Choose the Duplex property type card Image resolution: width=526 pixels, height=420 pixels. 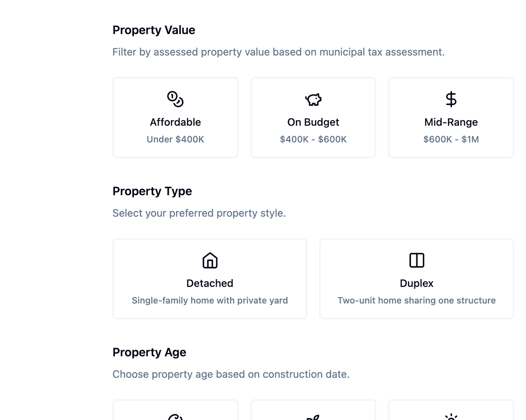coord(416,278)
